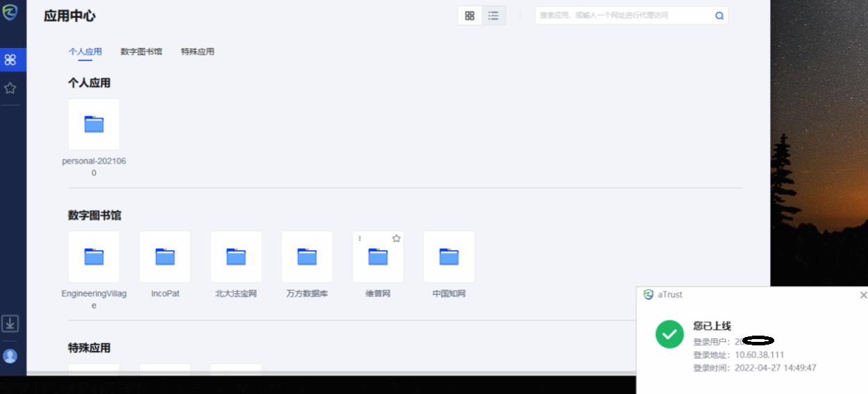Click the login address 10.60.38.111

click(x=759, y=354)
